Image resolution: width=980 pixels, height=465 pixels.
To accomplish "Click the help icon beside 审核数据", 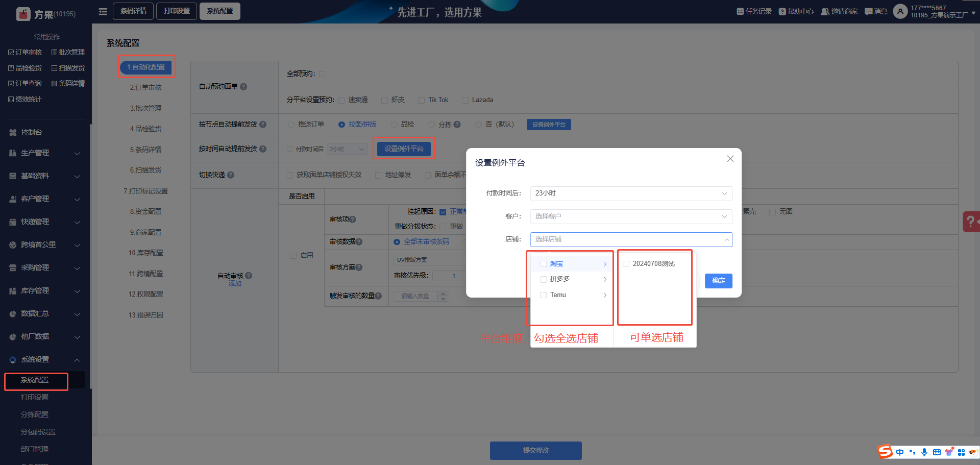I will click(359, 242).
